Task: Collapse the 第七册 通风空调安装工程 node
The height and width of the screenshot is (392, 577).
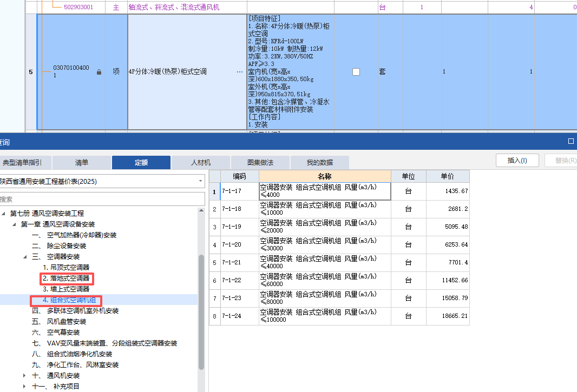Action: [4, 214]
